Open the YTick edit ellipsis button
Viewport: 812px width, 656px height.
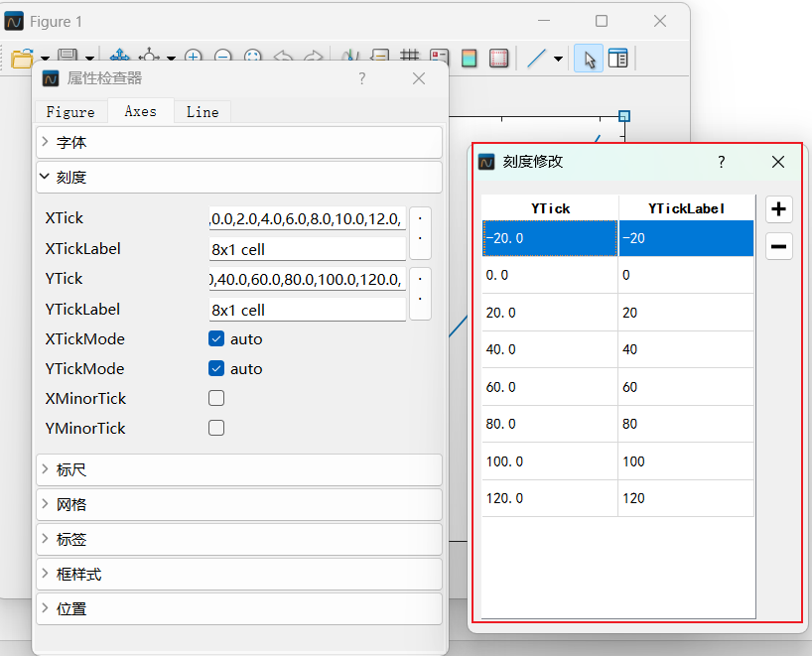(x=420, y=294)
